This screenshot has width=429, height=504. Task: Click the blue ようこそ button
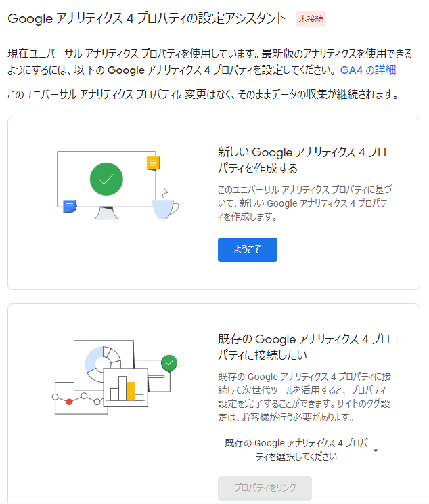tap(247, 250)
